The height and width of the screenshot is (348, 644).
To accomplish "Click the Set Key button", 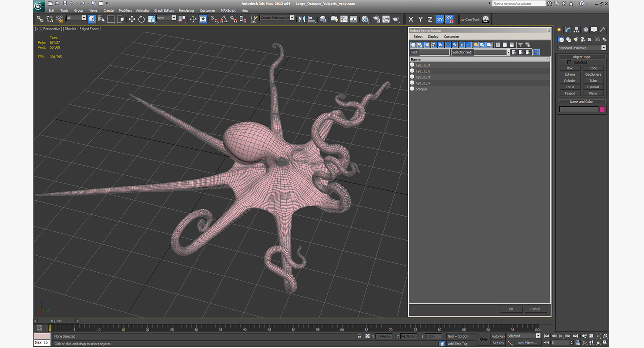I will coord(498,343).
